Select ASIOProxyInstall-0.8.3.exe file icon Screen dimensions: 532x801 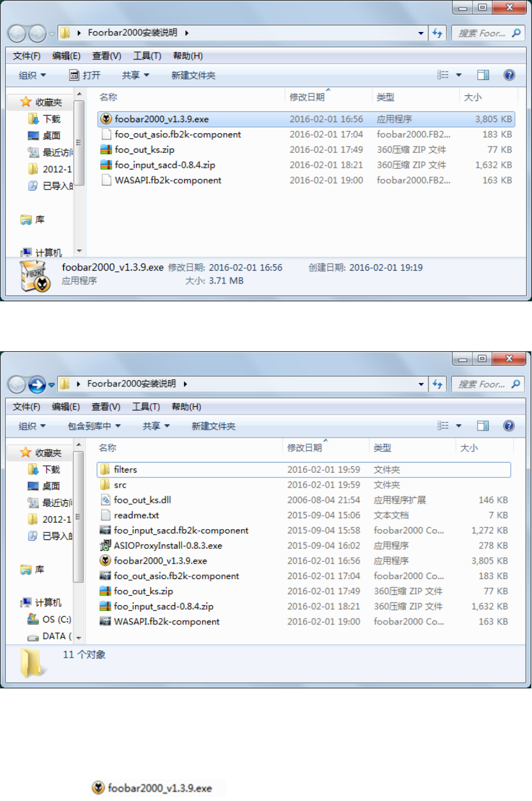106,546
